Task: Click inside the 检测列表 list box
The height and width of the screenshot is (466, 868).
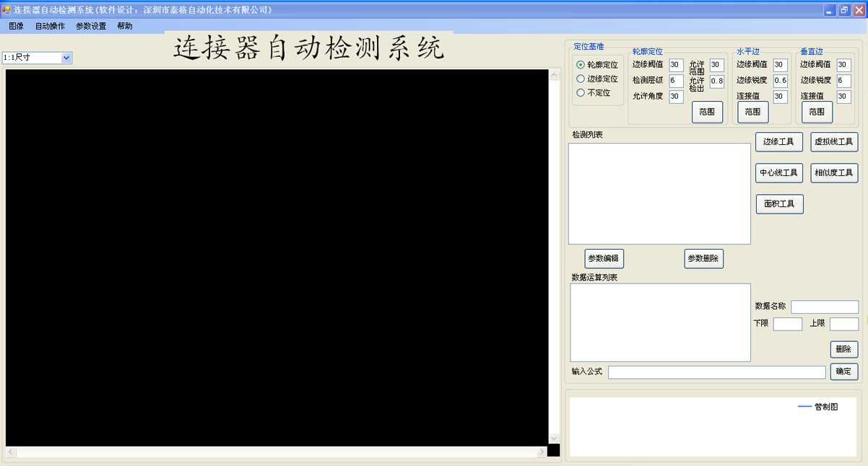Action: 659,193
